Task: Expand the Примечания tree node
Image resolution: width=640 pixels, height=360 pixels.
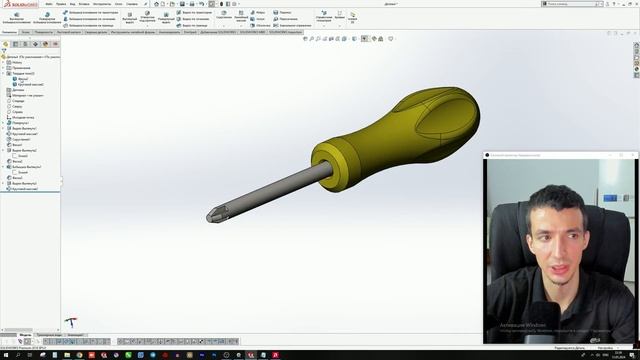Action: (3, 68)
